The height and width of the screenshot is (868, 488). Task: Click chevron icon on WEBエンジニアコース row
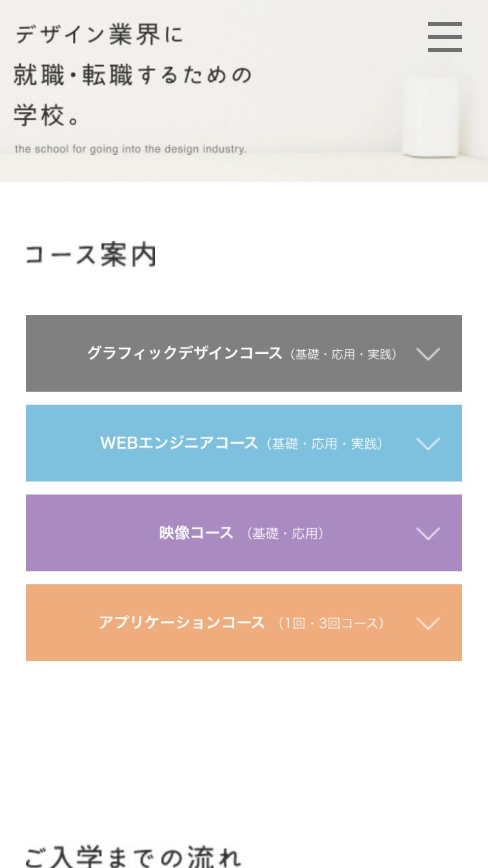point(428,444)
